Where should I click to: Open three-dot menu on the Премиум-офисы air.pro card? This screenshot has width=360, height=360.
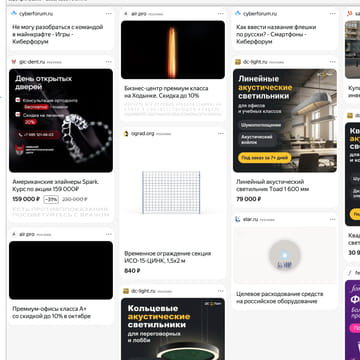109,234
